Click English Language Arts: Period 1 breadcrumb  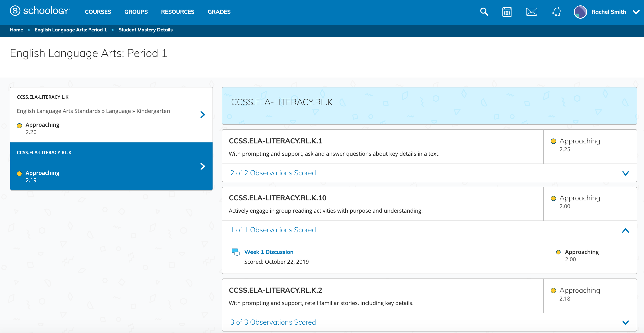(70, 30)
